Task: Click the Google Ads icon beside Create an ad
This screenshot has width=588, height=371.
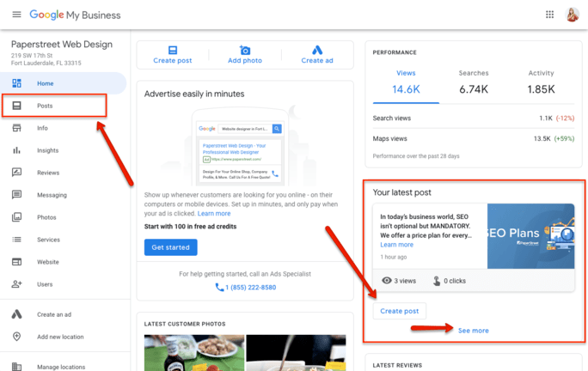Action: pyautogui.click(x=17, y=314)
